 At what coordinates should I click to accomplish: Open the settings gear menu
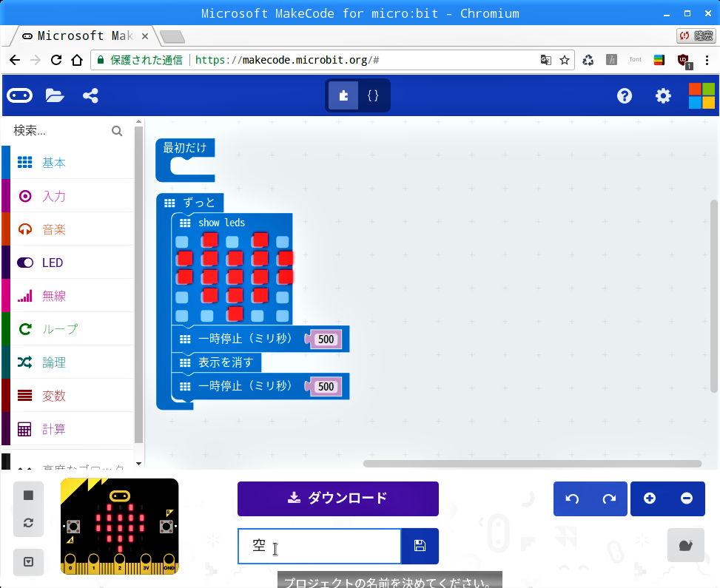click(x=663, y=95)
